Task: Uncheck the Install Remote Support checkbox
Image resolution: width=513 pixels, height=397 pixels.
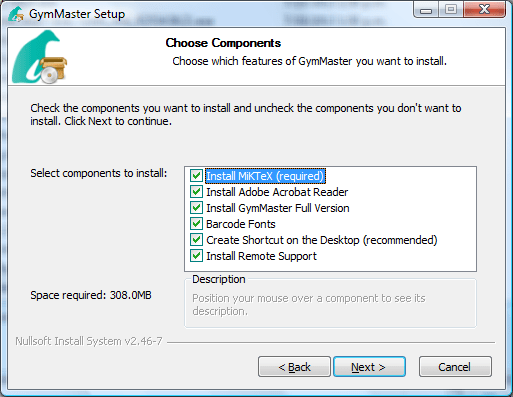Action: point(196,256)
